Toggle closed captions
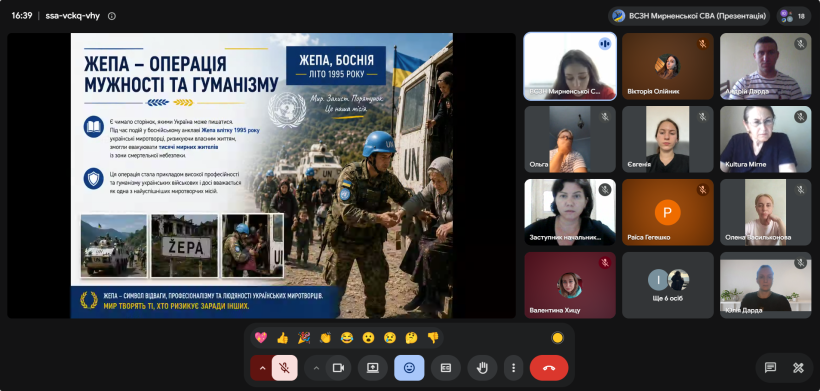 click(446, 368)
